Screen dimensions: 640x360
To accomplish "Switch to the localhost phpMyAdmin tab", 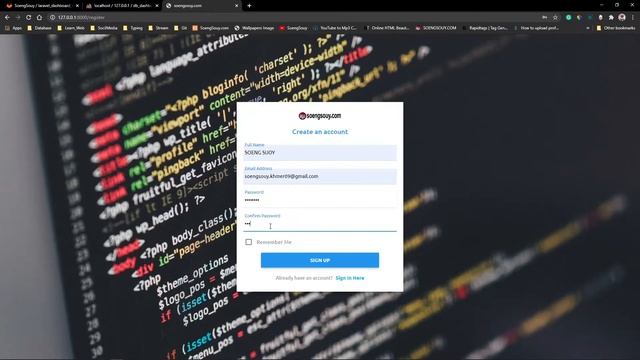I will (122, 6).
